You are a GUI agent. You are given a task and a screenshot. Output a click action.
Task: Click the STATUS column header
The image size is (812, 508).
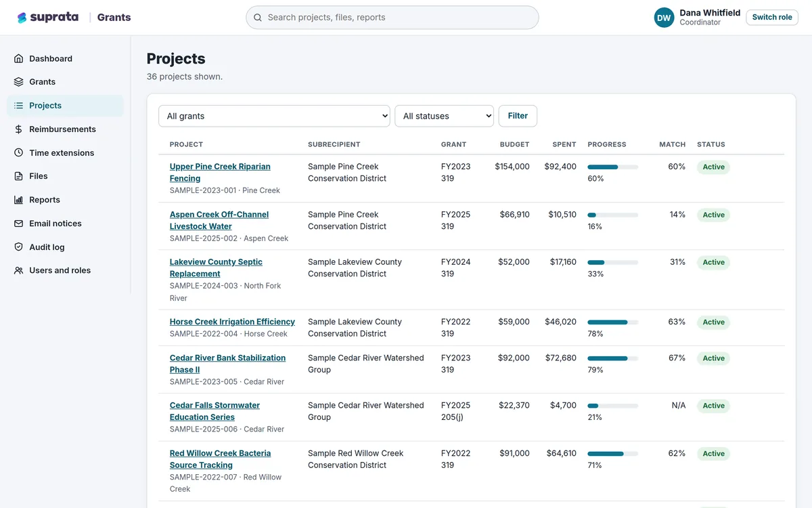711,144
